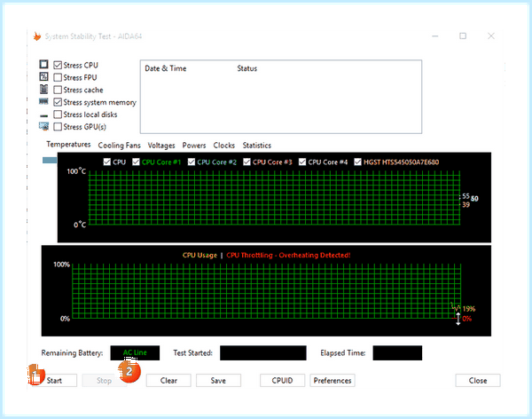Click the Remaining Battery AC Line field
This screenshot has height=419, width=532.
pyautogui.click(x=135, y=352)
